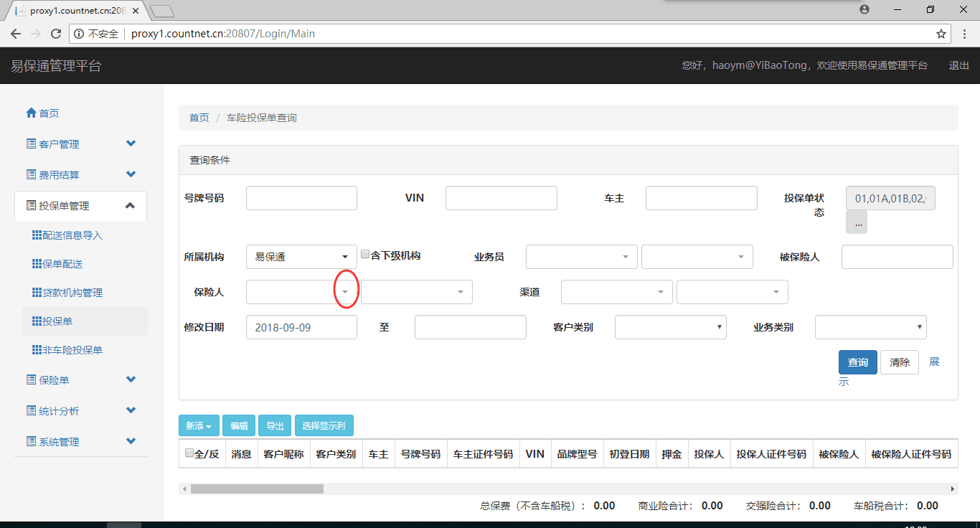Image resolution: width=980 pixels, height=528 pixels.
Task: Click the 配送信息导入 grid icon
Action: pos(37,235)
